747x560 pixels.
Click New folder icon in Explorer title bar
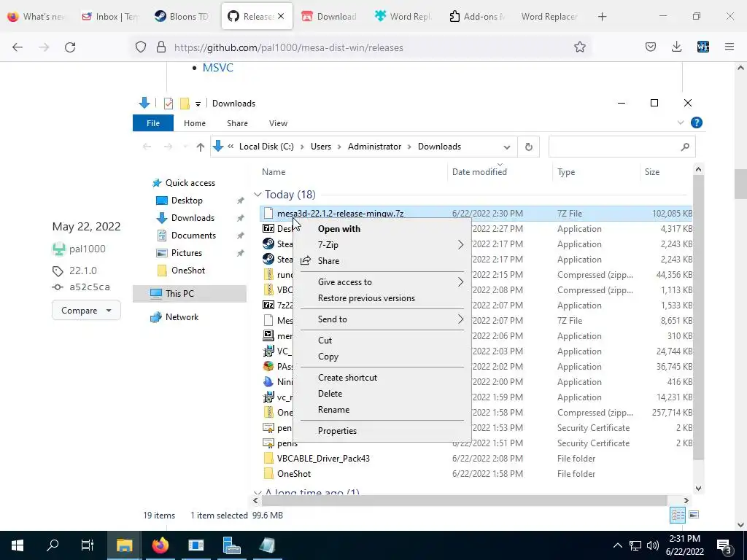(x=185, y=104)
